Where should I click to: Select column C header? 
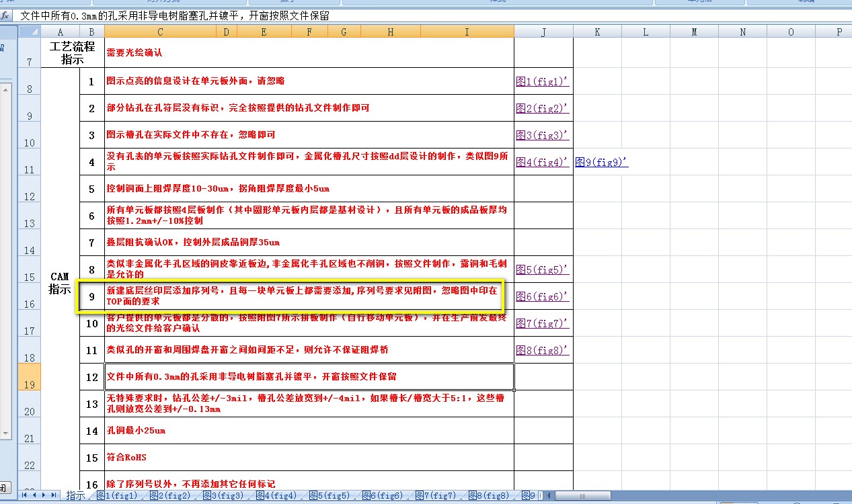pos(160,32)
